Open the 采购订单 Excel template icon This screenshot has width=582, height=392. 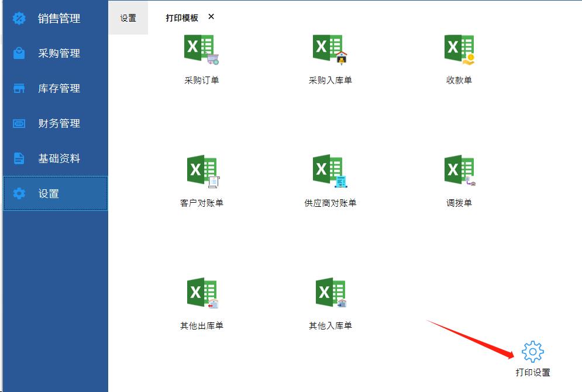202,49
